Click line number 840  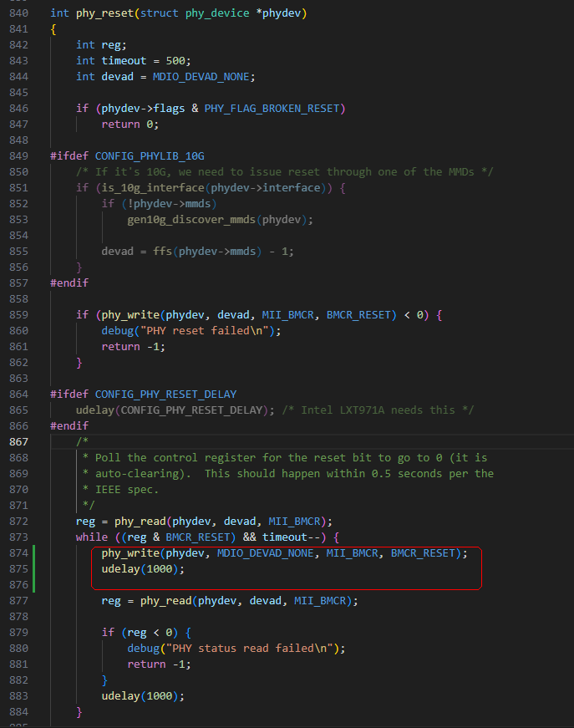(18, 13)
